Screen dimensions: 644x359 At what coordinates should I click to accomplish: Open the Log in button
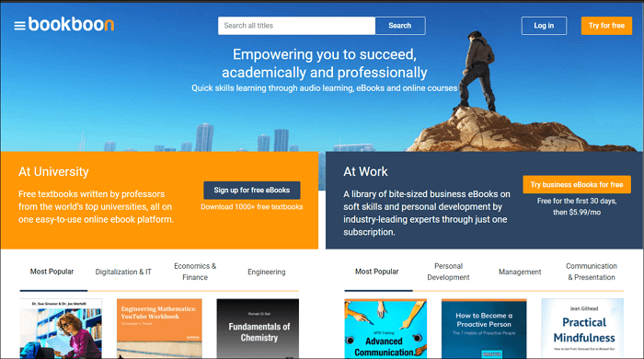point(544,26)
